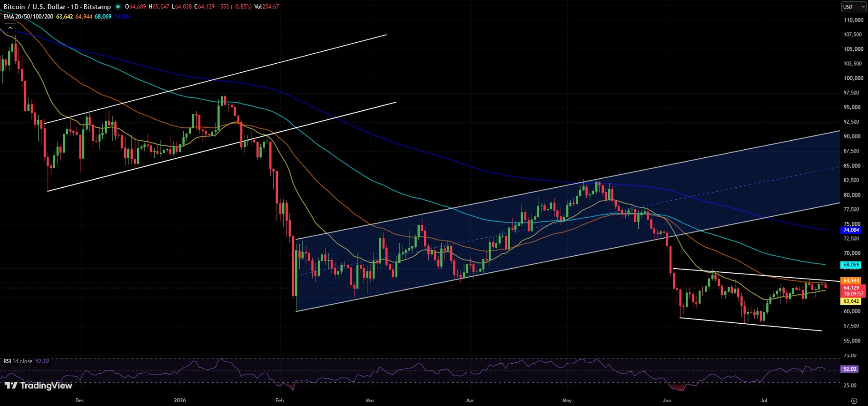Click the Apr label on time axis
This screenshot has width=868, height=406.
click(x=470, y=400)
